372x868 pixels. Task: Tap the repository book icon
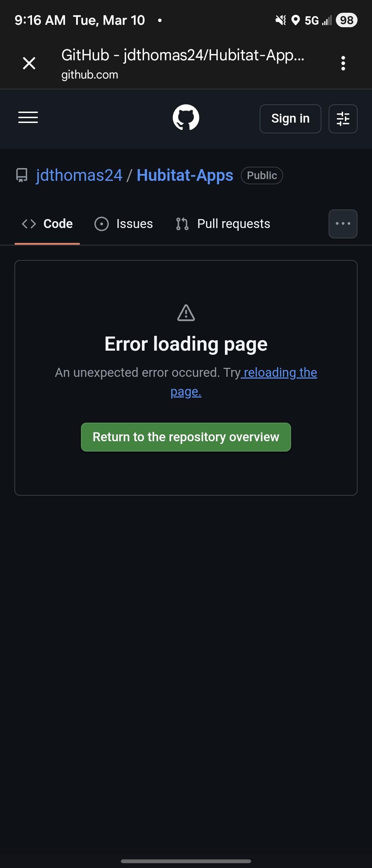tap(22, 175)
